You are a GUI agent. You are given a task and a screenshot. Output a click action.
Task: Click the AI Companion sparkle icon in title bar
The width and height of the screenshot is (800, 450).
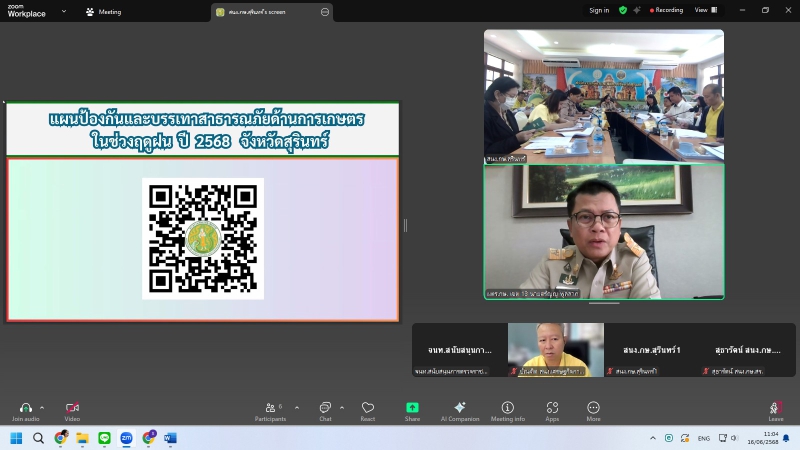click(x=637, y=10)
